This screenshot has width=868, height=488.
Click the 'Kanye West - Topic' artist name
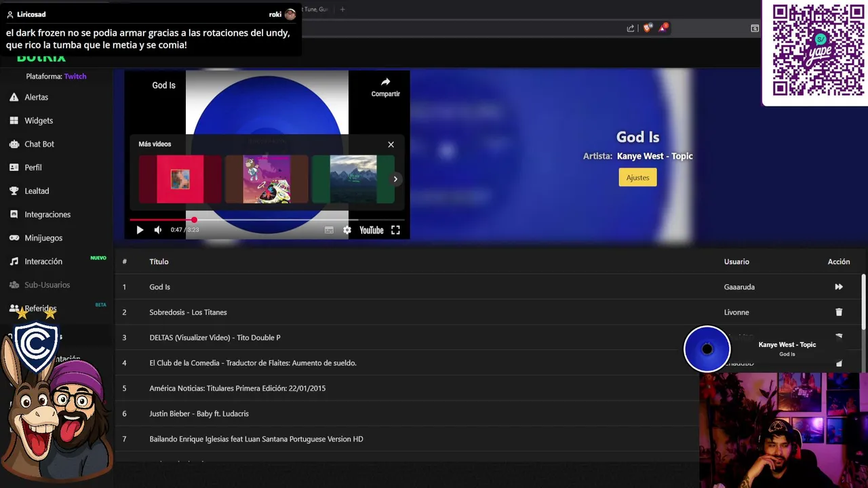tap(655, 156)
